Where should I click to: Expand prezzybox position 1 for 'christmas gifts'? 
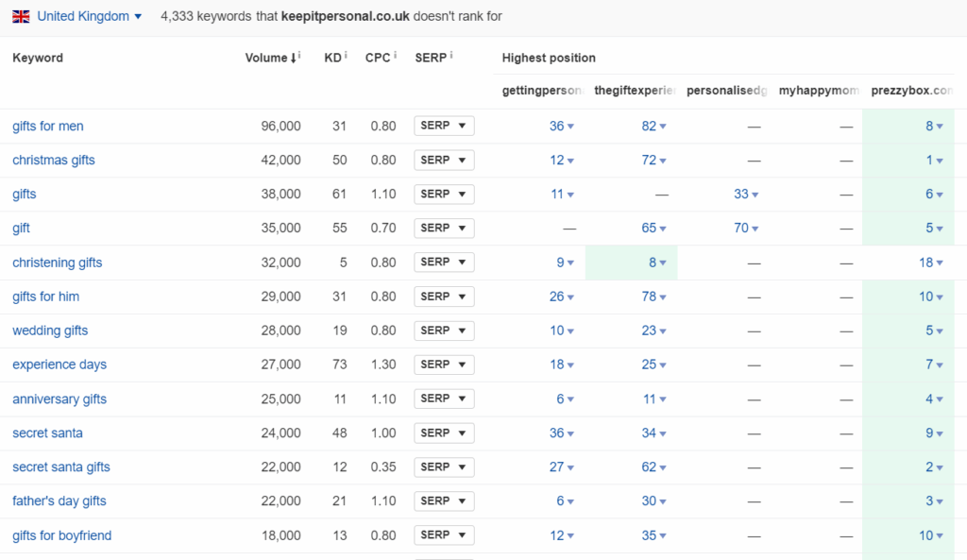934,161
